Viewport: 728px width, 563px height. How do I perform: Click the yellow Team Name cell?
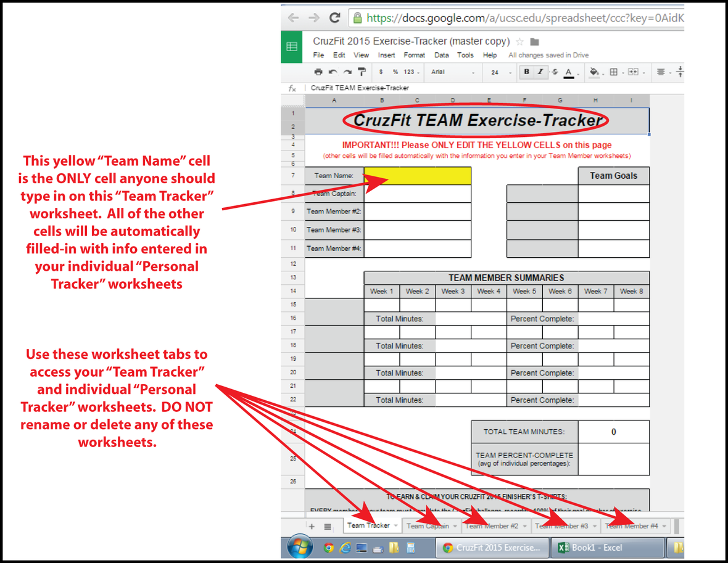(418, 176)
